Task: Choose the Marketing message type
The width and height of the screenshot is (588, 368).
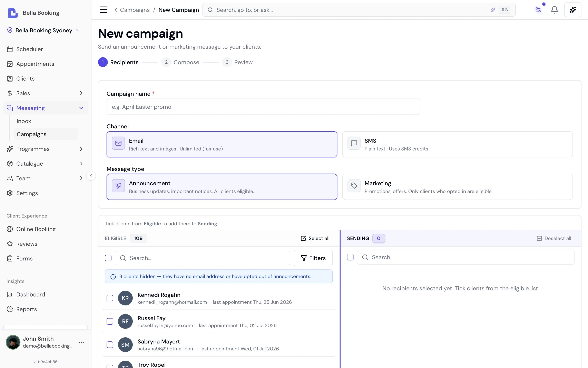Action: [x=457, y=187]
